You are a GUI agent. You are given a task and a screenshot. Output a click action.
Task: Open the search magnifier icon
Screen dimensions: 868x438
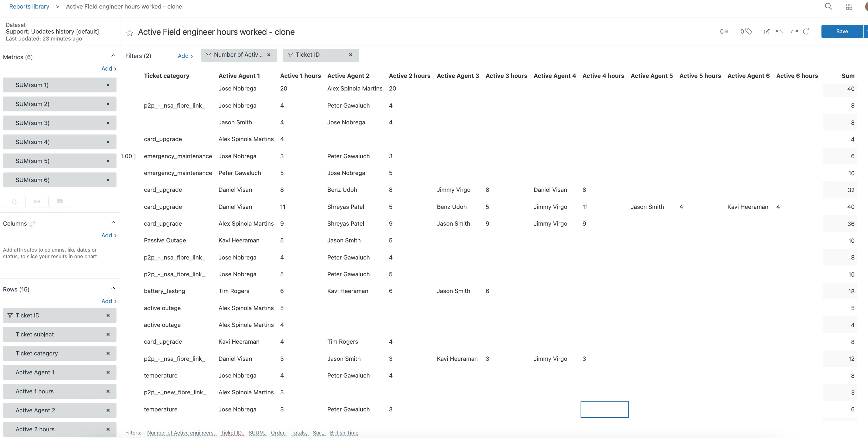pyautogui.click(x=828, y=6)
